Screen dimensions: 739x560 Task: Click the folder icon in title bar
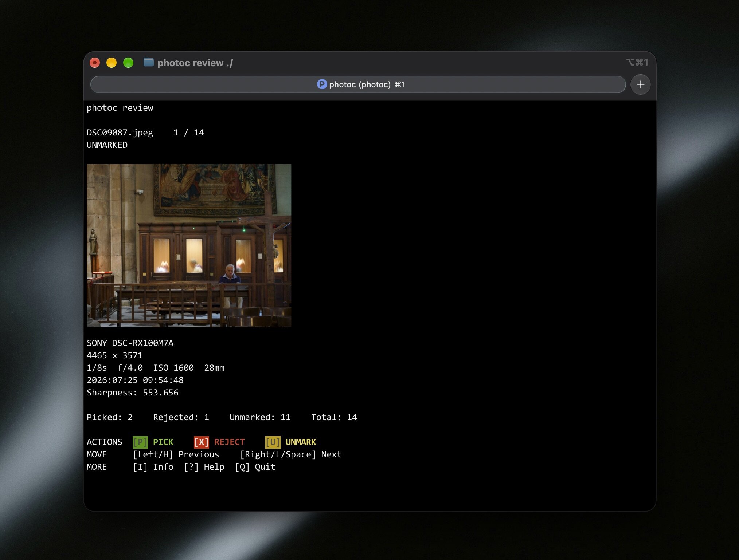148,62
